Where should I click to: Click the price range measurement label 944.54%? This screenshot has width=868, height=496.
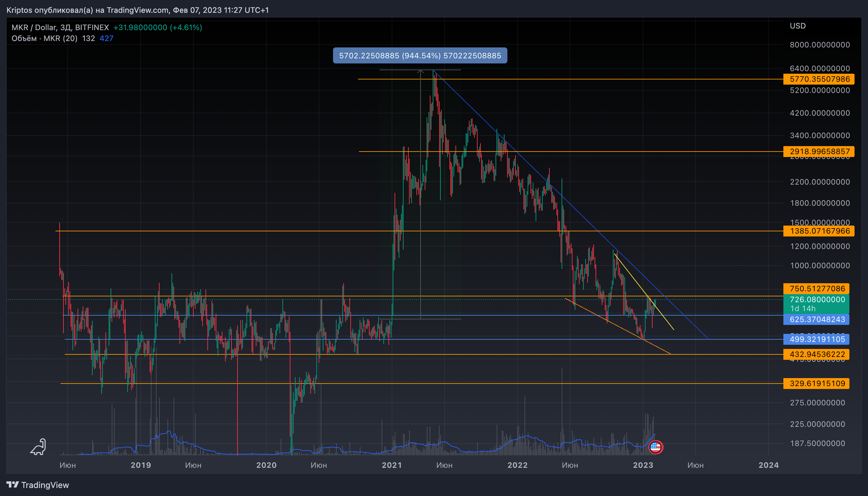(x=420, y=55)
